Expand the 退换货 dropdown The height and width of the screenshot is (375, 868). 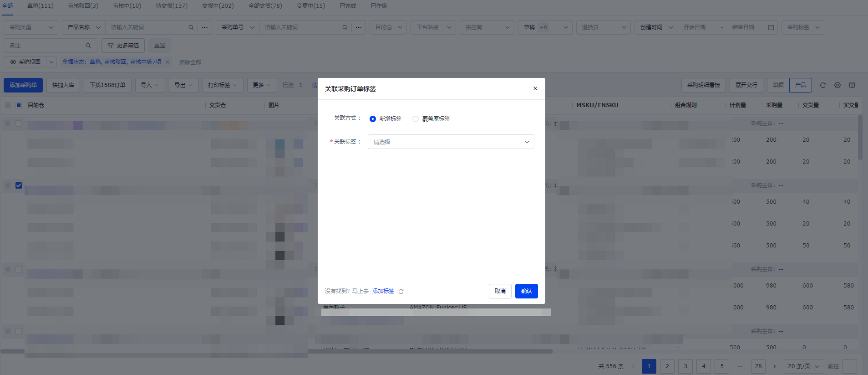tap(604, 27)
